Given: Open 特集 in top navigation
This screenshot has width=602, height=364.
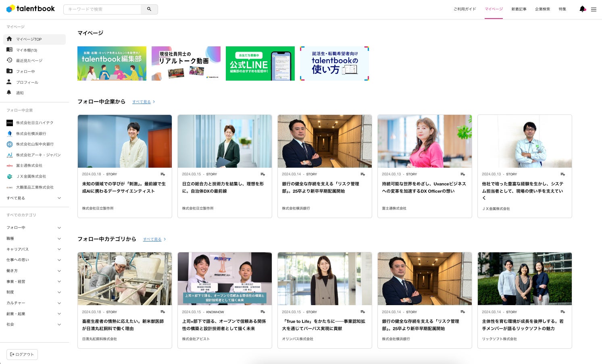Looking at the screenshot, I should [x=562, y=9].
